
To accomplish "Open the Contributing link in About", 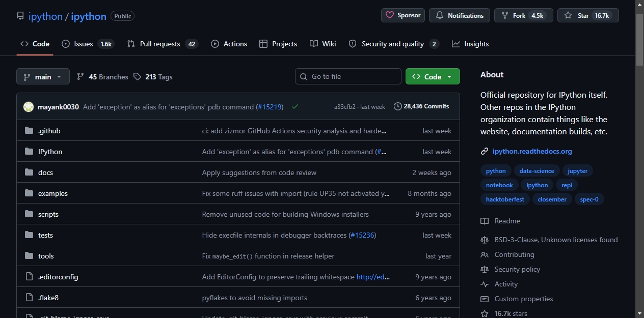I will click(514, 254).
